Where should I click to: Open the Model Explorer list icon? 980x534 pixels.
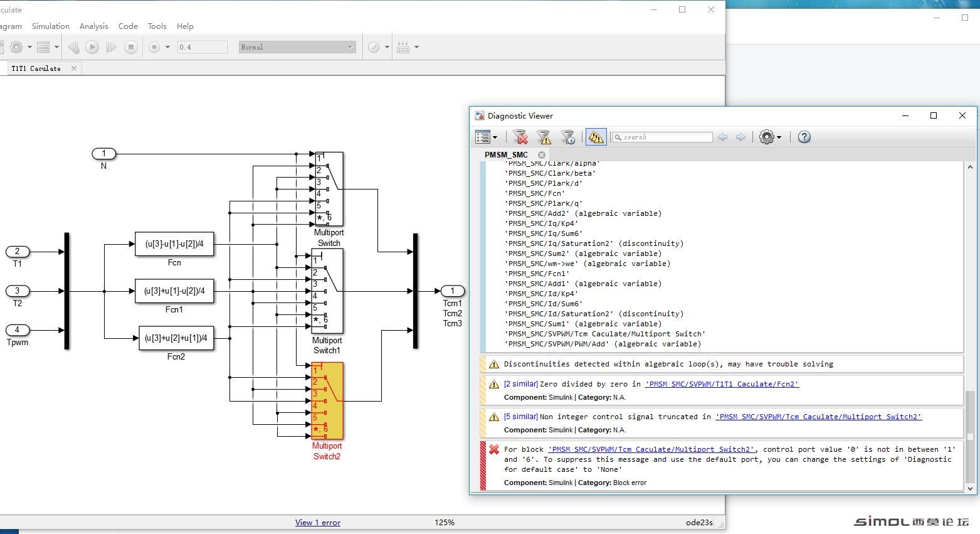pos(43,47)
